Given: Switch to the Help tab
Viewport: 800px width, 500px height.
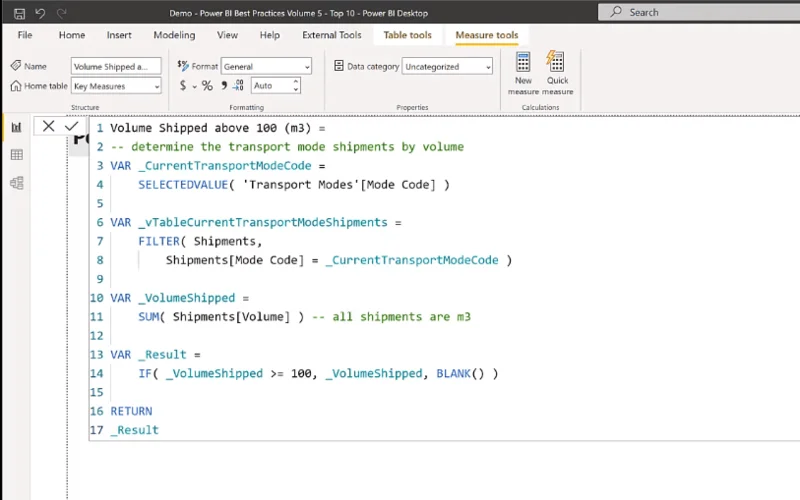Looking at the screenshot, I should [269, 35].
